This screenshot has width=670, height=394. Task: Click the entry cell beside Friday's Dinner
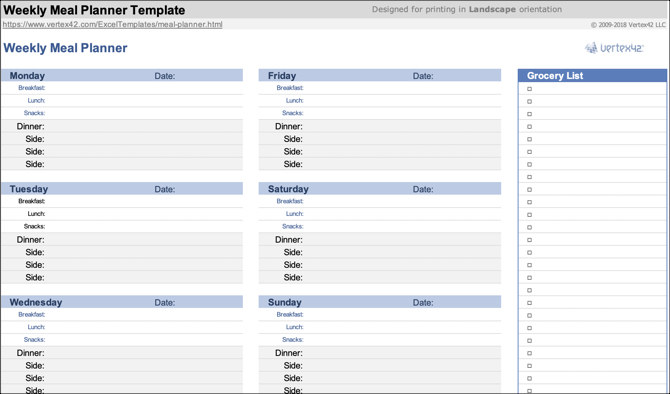403,126
